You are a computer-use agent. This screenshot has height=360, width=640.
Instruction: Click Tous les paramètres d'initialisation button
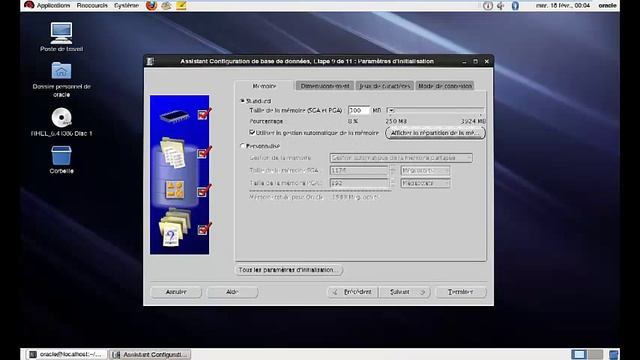(x=289, y=270)
